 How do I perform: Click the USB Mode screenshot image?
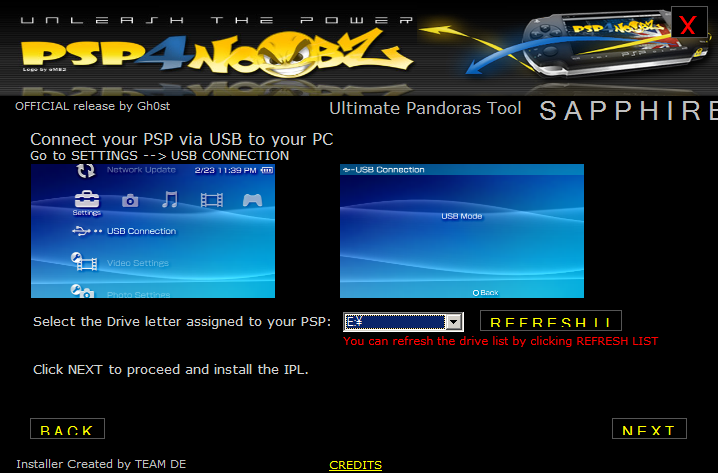tap(462, 231)
